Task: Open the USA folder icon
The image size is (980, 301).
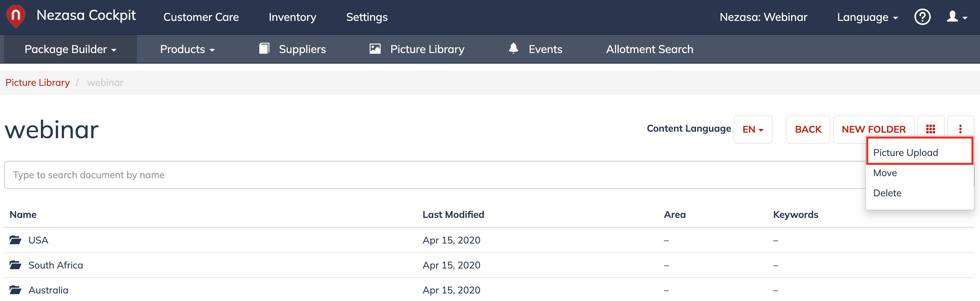Action: (x=15, y=240)
